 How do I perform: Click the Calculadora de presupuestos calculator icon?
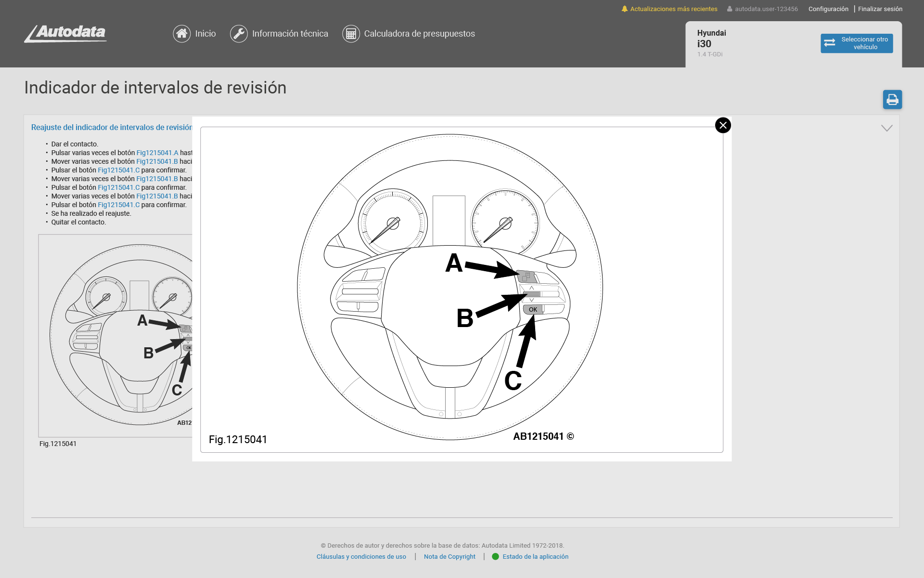tap(351, 34)
